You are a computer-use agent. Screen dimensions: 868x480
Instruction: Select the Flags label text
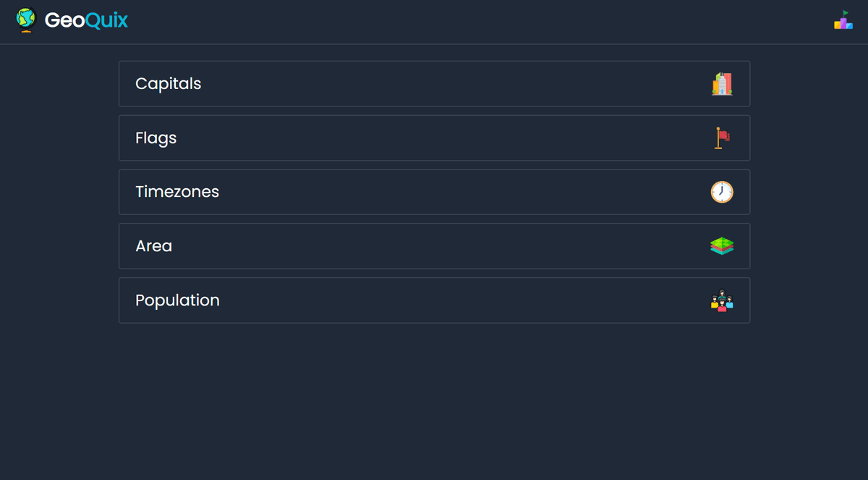click(156, 138)
